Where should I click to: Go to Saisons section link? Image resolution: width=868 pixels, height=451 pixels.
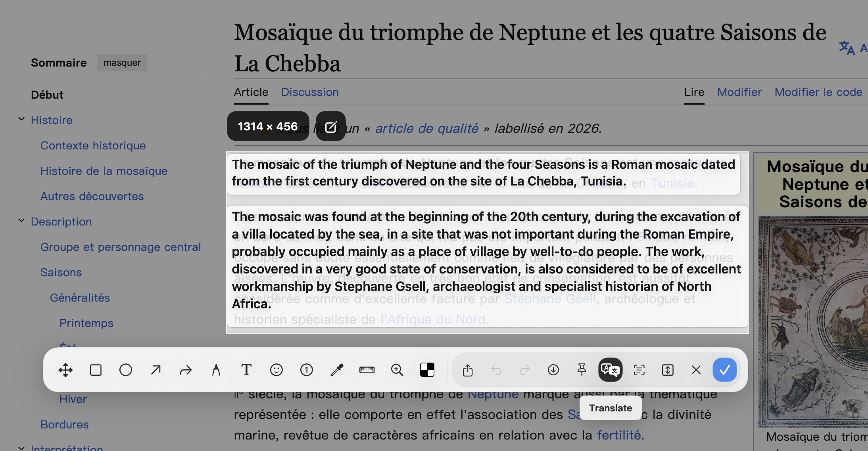(61, 272)
